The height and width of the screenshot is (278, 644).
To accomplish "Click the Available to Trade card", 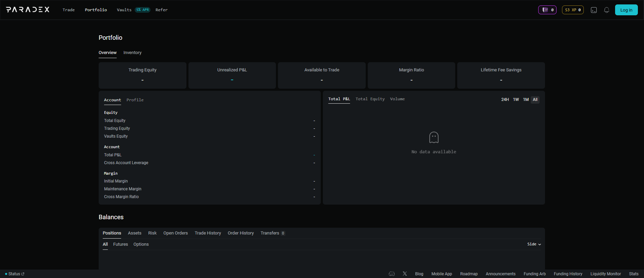I will (322, 75).
